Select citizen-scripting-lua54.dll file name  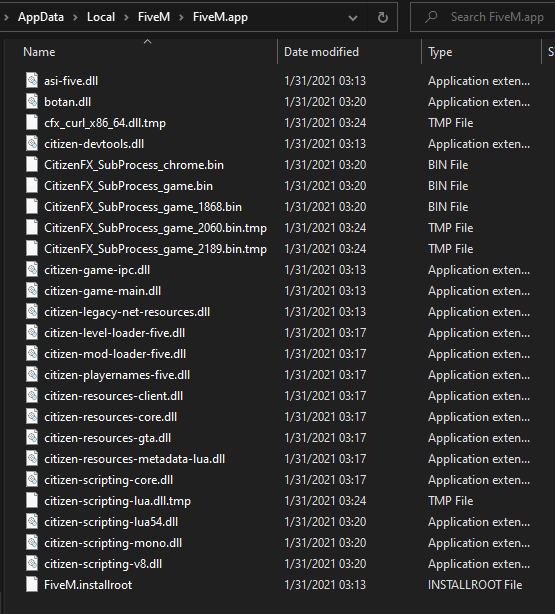point(111,522)
